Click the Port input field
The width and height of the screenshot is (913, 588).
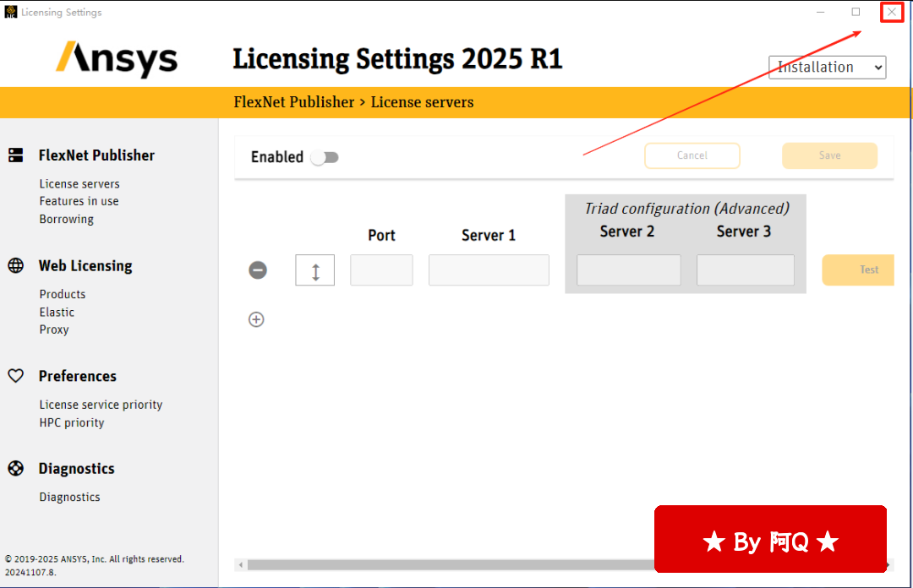381,270
